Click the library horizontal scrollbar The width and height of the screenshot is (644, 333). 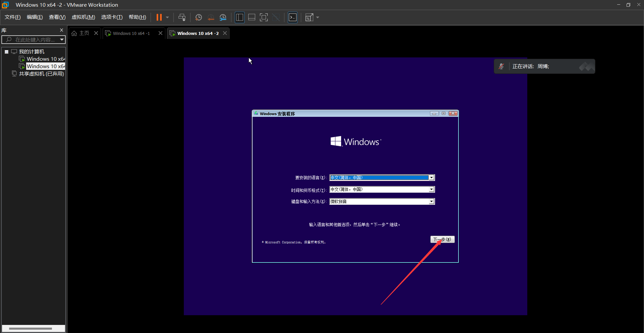[31, 329]
